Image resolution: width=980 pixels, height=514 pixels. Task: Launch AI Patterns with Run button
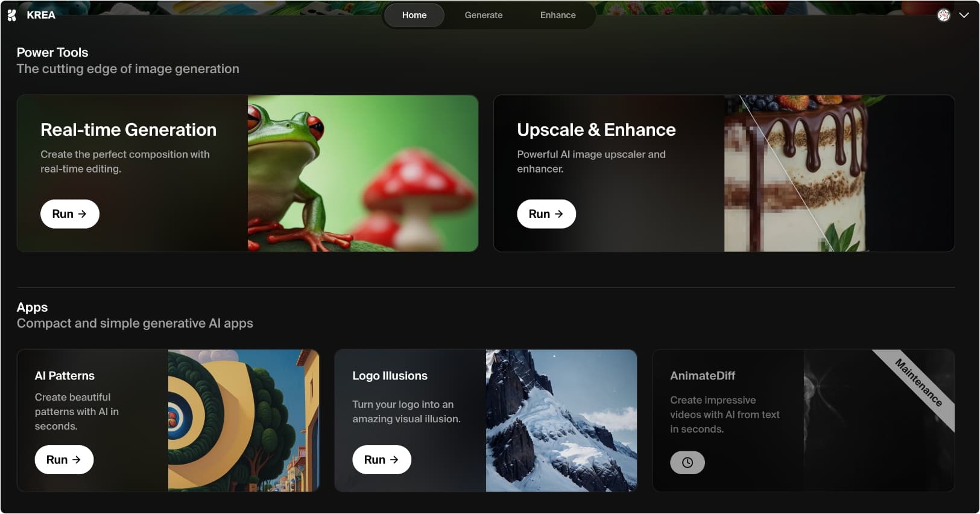tap(64, 460)
